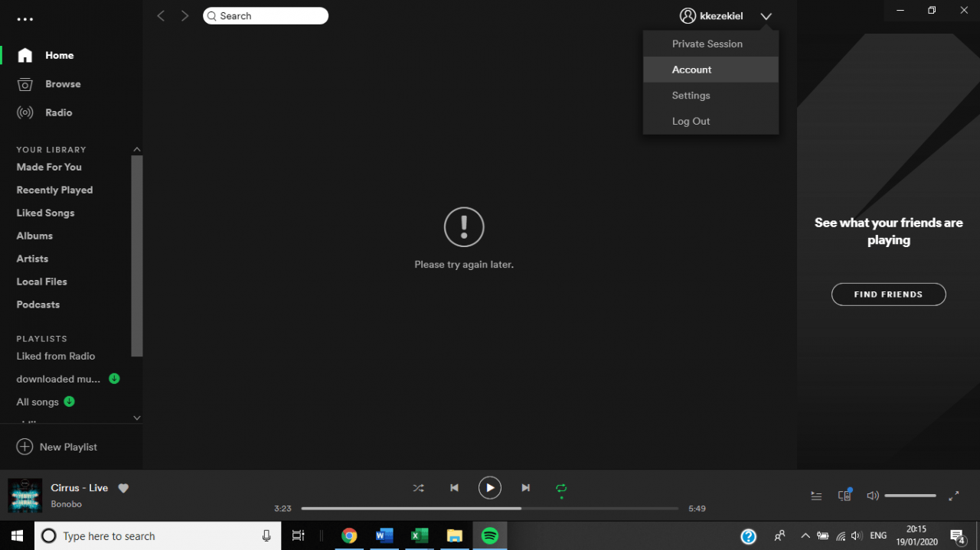Open Microsoft Excel from taskbar
The height and width of the screenshot is (550, 980).
pos(420,535)
